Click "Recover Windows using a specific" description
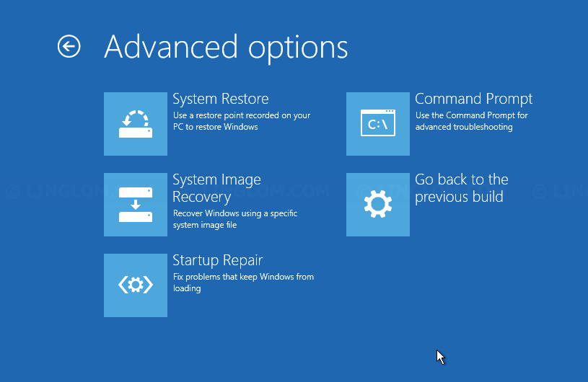 [x=235, y=219]
